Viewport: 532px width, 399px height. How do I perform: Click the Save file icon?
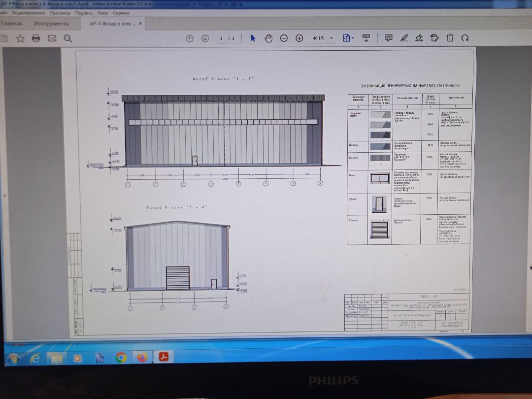[x=4, y=38]
